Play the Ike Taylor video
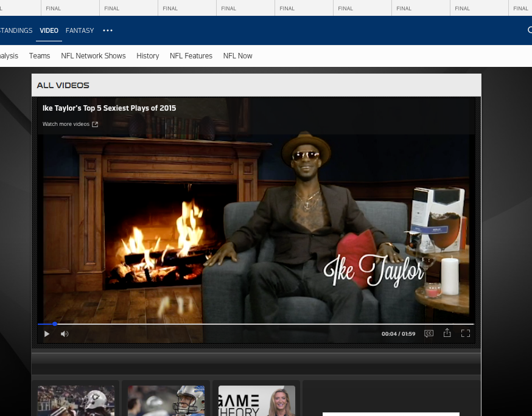 (x=47, y=334)
